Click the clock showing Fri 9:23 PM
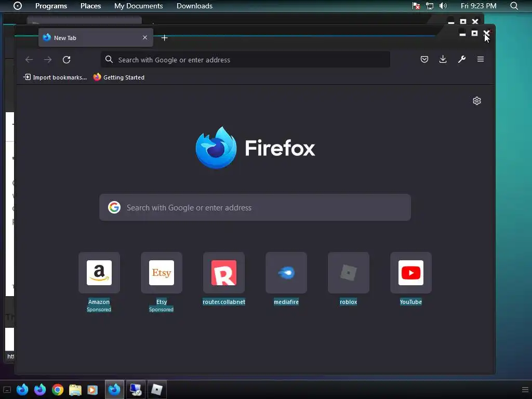The height and width of the screenshot is (399, 532). [478, 6]
